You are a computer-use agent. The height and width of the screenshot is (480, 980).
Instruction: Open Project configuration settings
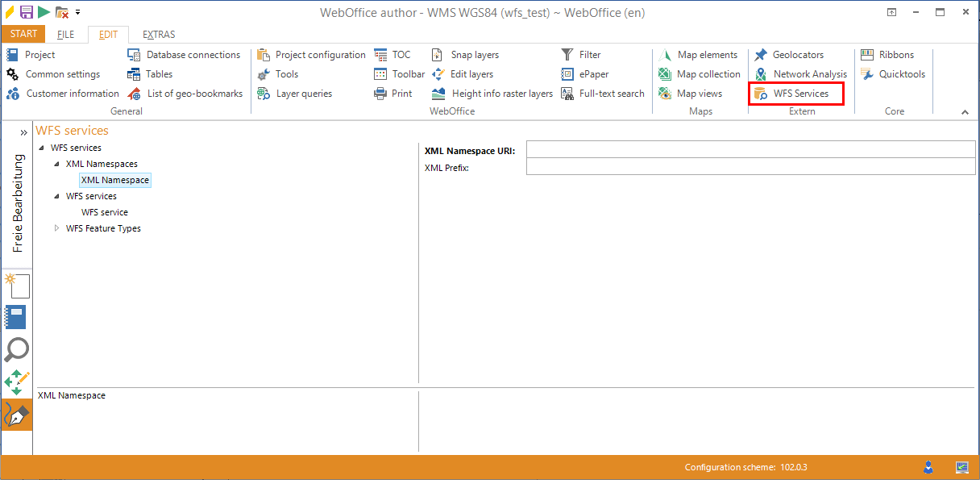[x=264, y=54]
